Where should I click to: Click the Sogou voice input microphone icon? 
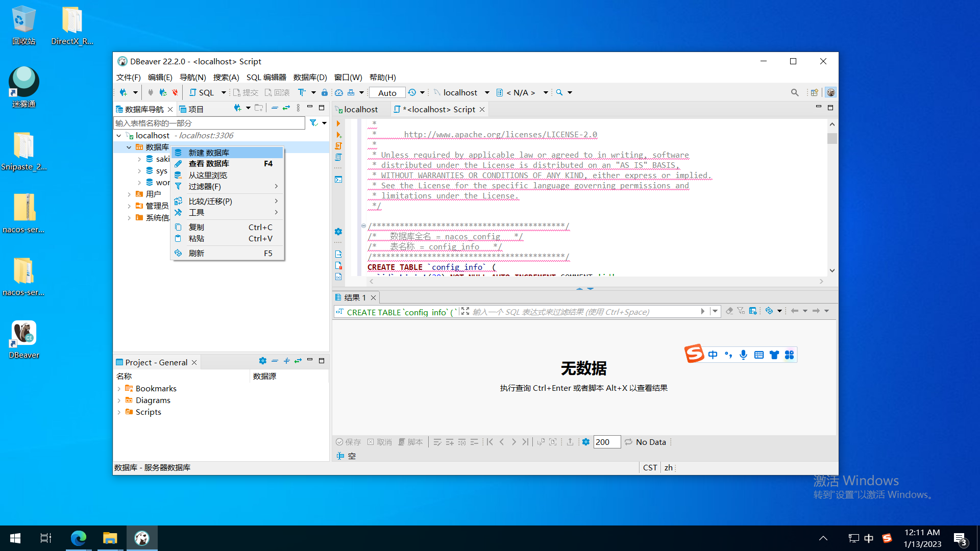click(744, 355)
